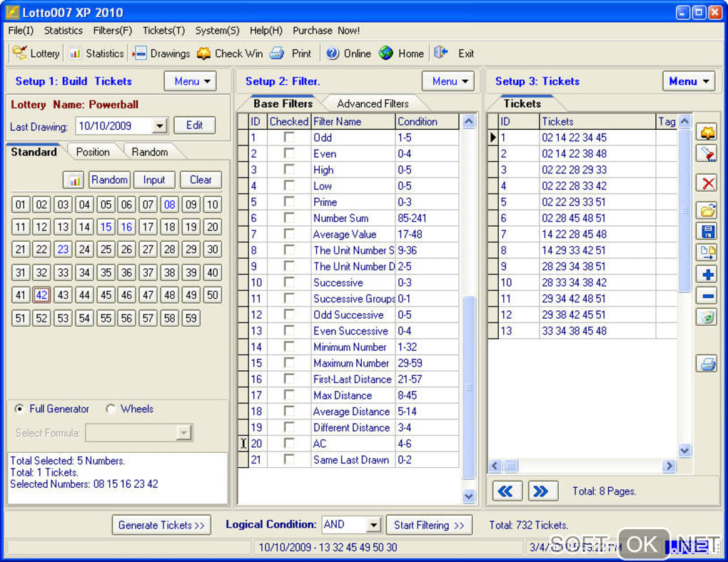Screen dimensions: 728x562
Task: Click the Clear numbers button
Action: [201, 180]
